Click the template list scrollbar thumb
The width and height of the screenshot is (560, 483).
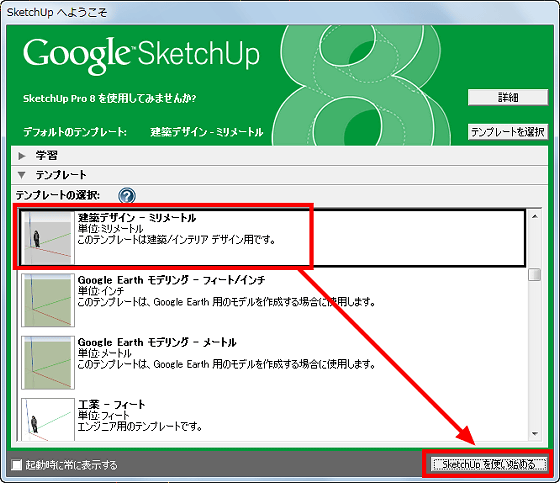(x=535, y=275)
